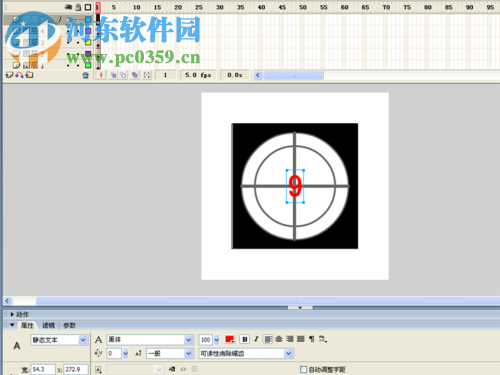Click the X field showing 272.9

76,369
